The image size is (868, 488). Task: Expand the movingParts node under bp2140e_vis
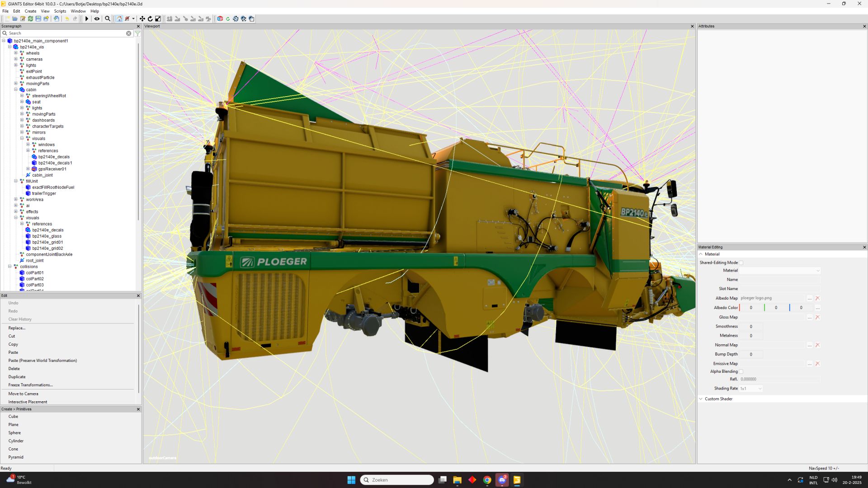click(x=16, y=84)
